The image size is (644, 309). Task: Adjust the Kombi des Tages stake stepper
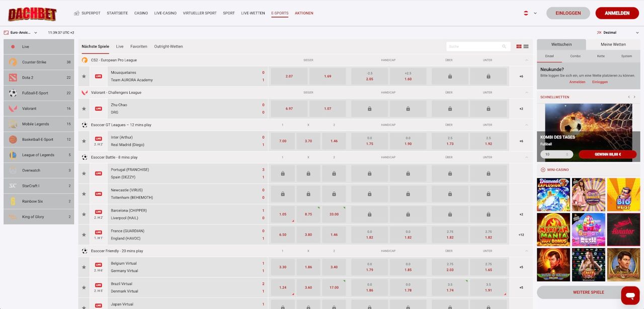[x=568, y=154]
